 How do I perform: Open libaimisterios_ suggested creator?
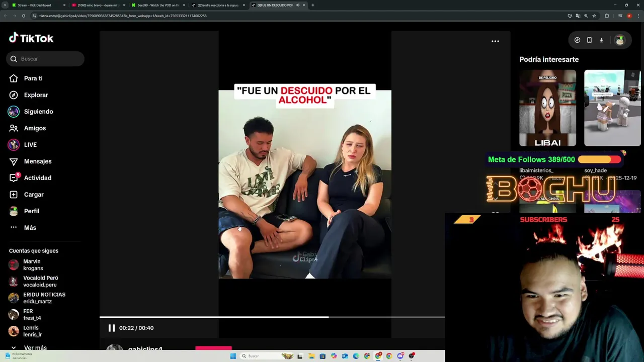click(x=536, y=170)
